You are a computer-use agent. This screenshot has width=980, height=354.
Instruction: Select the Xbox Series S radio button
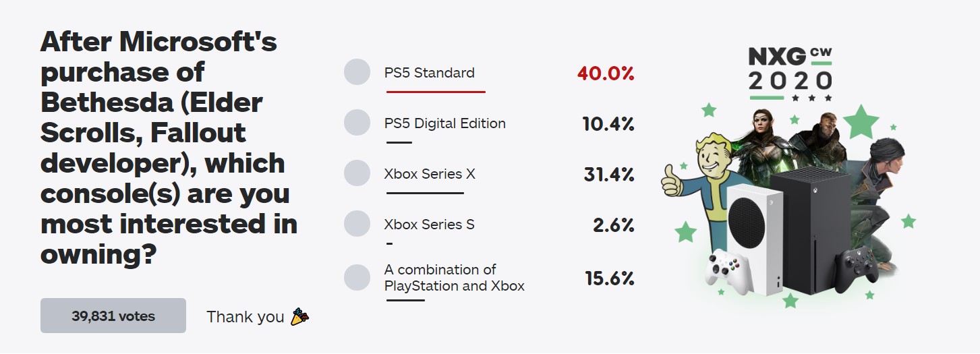(357, 224)
